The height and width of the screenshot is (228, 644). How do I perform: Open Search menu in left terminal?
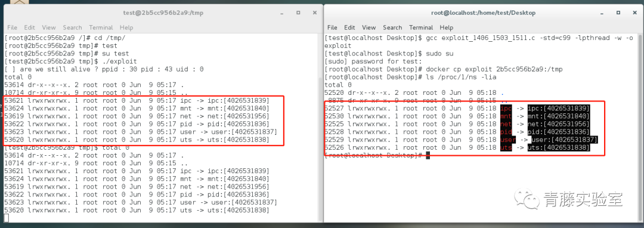pyautogui.click(x=72, y=27)
